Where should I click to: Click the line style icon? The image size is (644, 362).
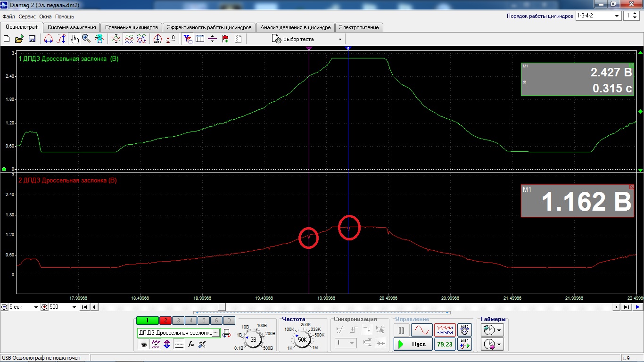(179, 345)
